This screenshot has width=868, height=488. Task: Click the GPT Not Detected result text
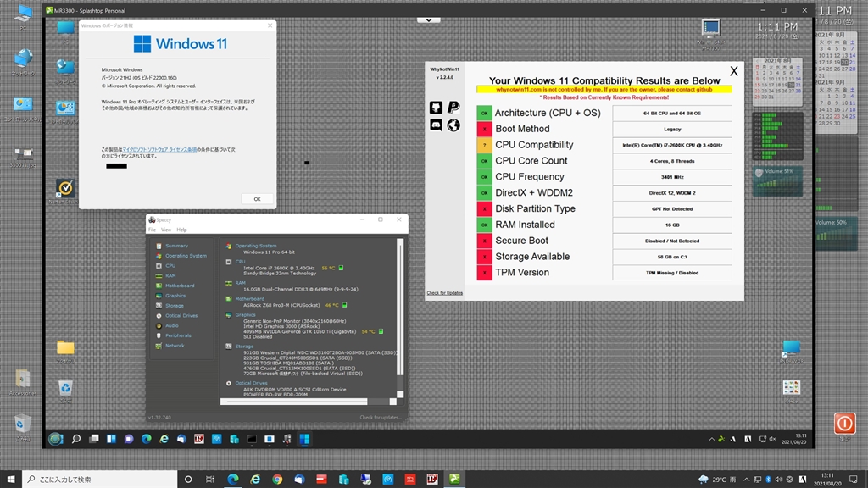click(x=672, y=209)
